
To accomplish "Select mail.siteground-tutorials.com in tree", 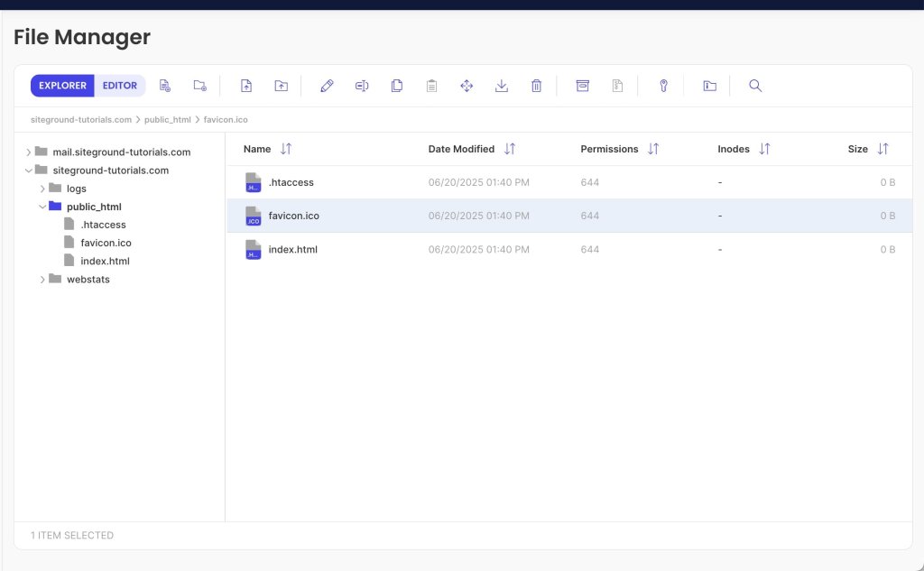I will click(122, 152).
